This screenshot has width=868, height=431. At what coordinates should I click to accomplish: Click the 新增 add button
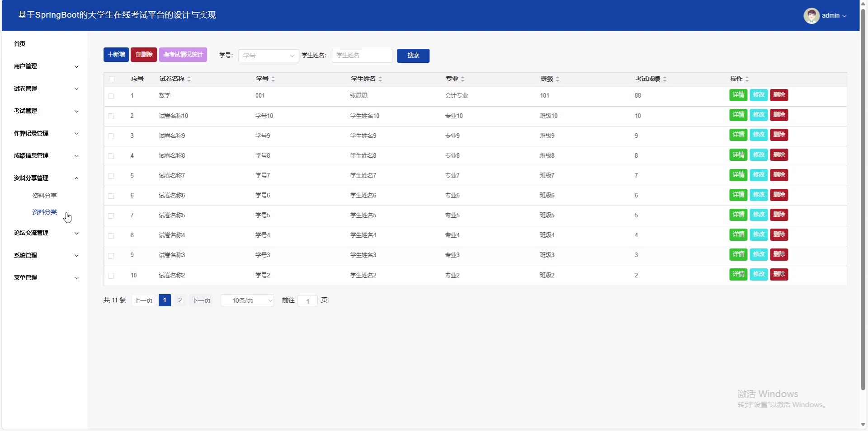pyautogui.click(x=116, y=55)
